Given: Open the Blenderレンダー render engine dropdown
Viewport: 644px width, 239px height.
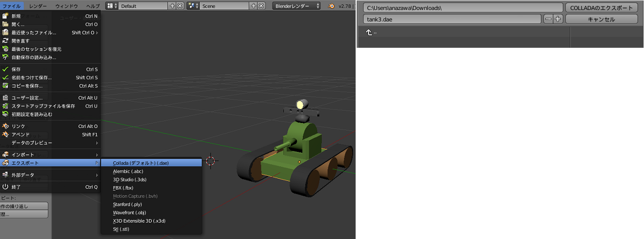Looking at the screenshot, I should [x=297, y=6].
